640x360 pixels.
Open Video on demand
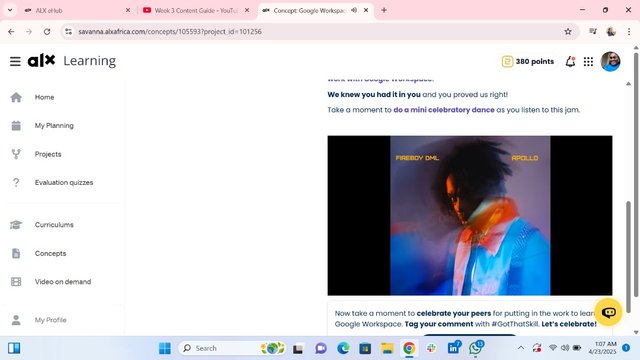pyautogui.click(x=63, y=282)
